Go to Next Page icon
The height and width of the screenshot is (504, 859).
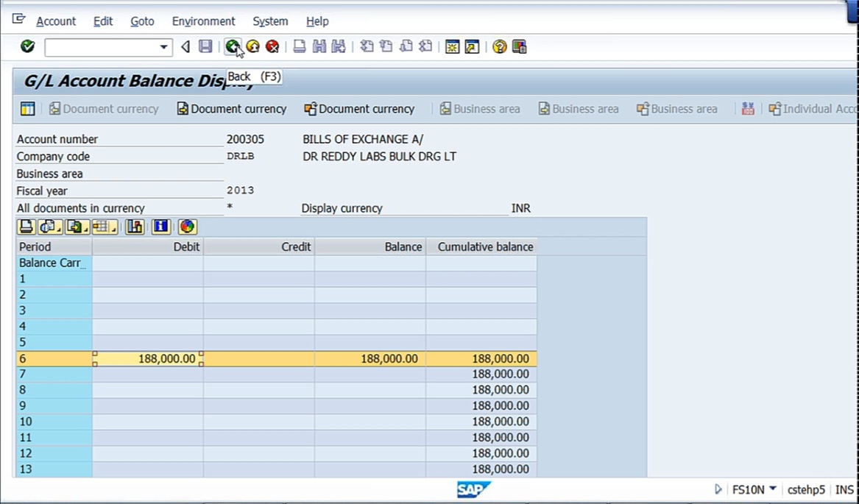(x=406, y=46)
